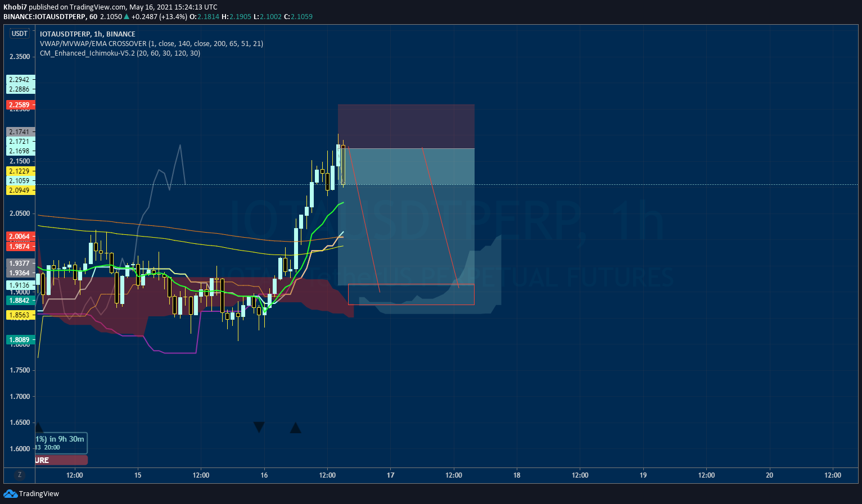This screenshot has width=862, height=504.
Task: Click the USDT currency badge on price axis
Action: (x=20, y=34)
